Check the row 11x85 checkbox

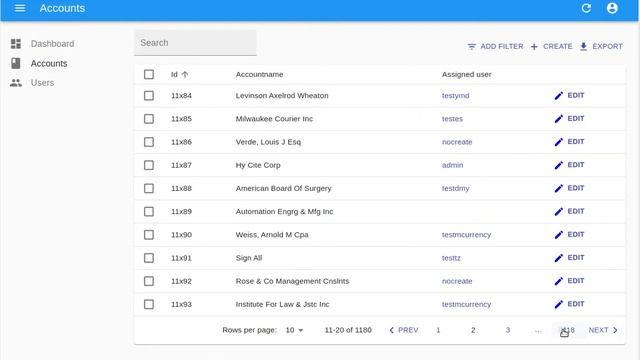pos(149,119)
